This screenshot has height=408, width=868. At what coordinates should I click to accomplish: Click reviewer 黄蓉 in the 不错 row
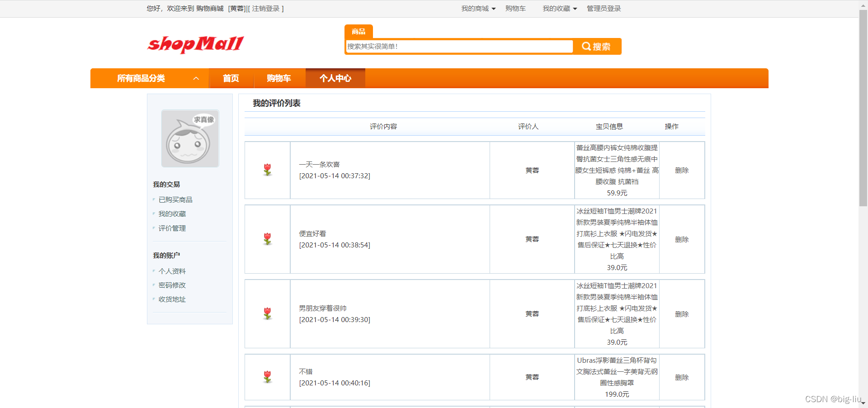point(532,377)
